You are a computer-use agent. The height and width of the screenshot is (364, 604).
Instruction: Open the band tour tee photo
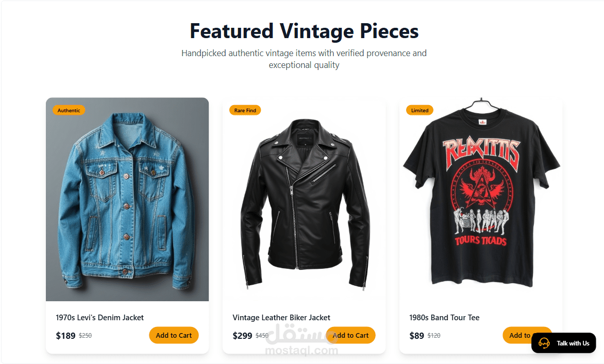[481, 199]
